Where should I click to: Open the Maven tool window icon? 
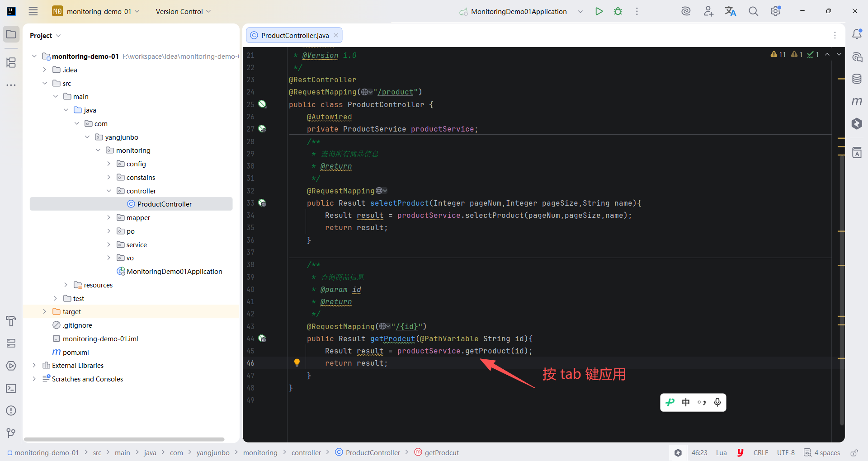click(x=857, y=101)
